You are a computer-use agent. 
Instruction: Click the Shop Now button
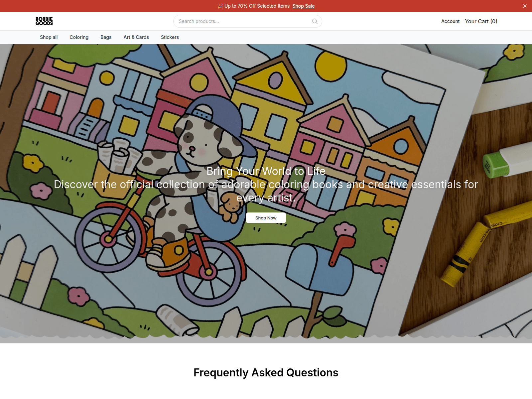(266, 218)
